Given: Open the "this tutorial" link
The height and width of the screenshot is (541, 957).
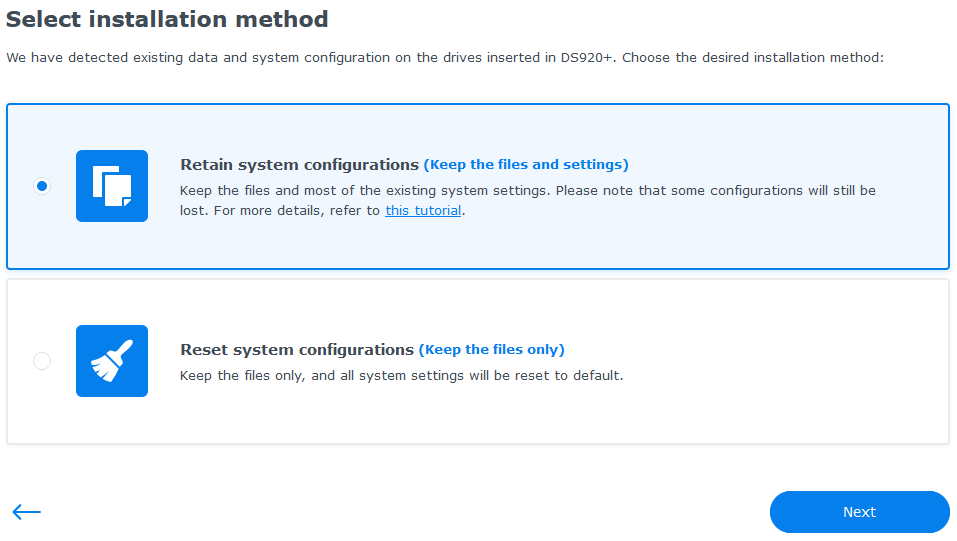Looking at the screenshot, I should 423,211.
